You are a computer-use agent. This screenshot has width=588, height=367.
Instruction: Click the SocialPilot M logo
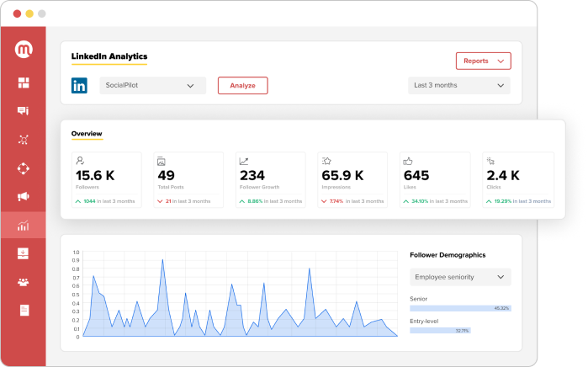tap(24, 49)
